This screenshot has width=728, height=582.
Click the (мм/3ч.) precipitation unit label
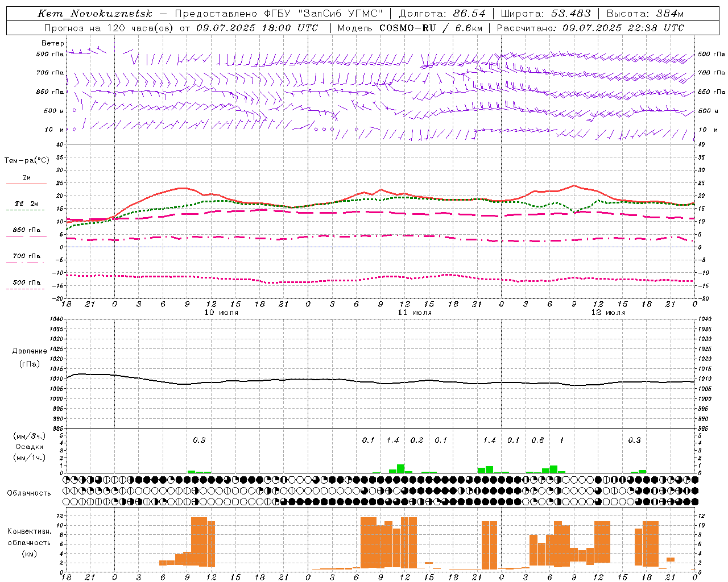[29, 436]
